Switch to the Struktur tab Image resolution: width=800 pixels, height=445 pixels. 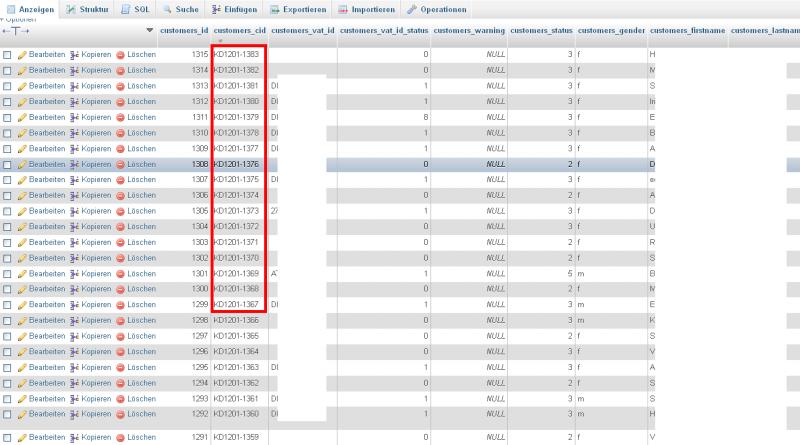pos(89,9)
